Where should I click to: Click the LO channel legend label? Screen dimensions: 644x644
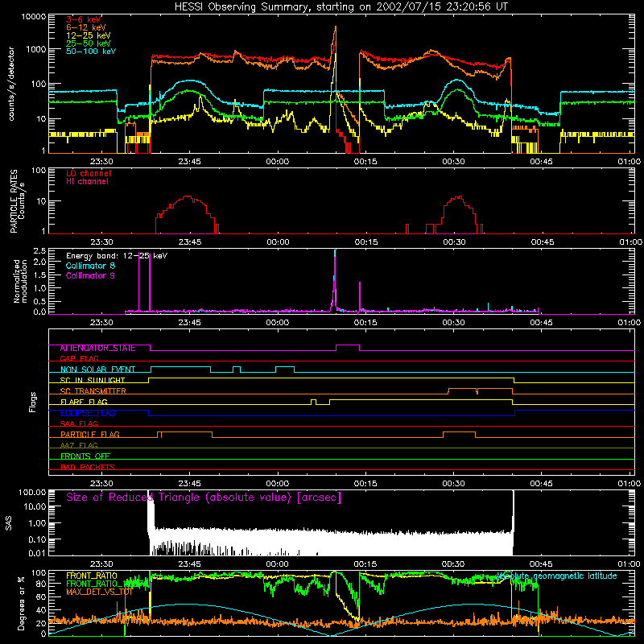tap(89, 173)
